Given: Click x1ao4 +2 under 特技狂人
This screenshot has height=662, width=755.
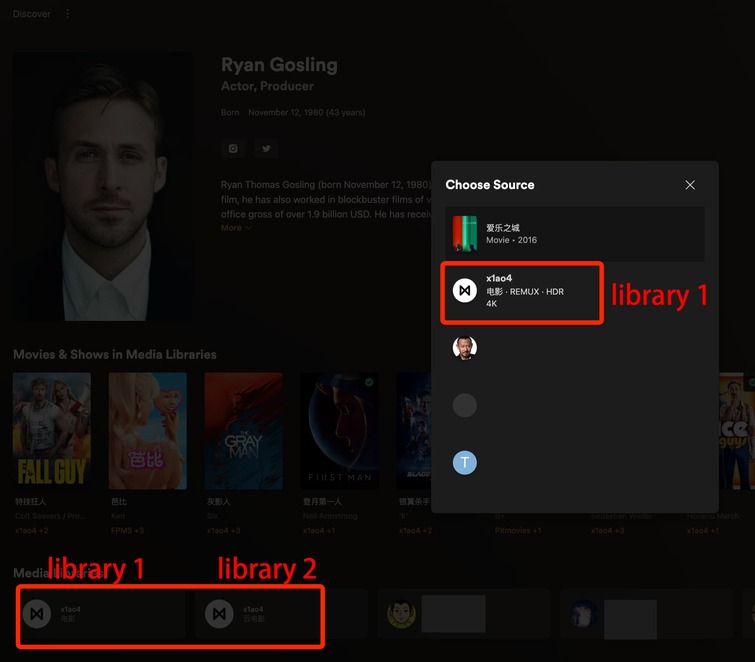Looking at the screenshot, I should pyautogui.click(x=32, y=531).
